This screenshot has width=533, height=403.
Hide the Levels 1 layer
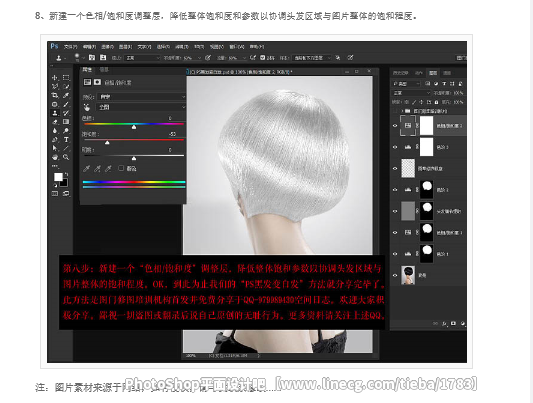pos(395,254)
